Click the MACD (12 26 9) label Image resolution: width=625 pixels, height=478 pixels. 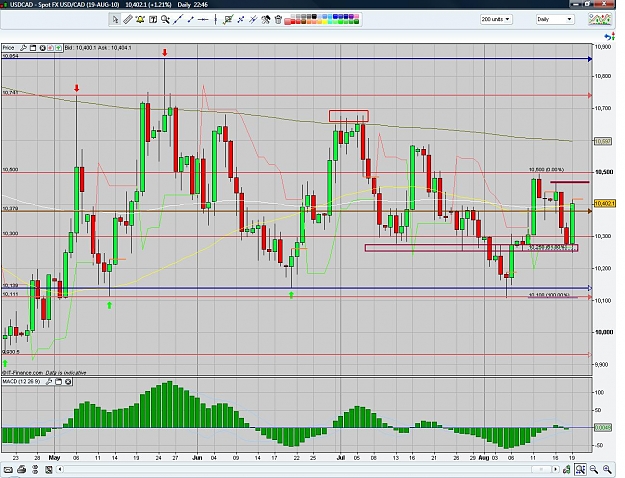[21, 382]
